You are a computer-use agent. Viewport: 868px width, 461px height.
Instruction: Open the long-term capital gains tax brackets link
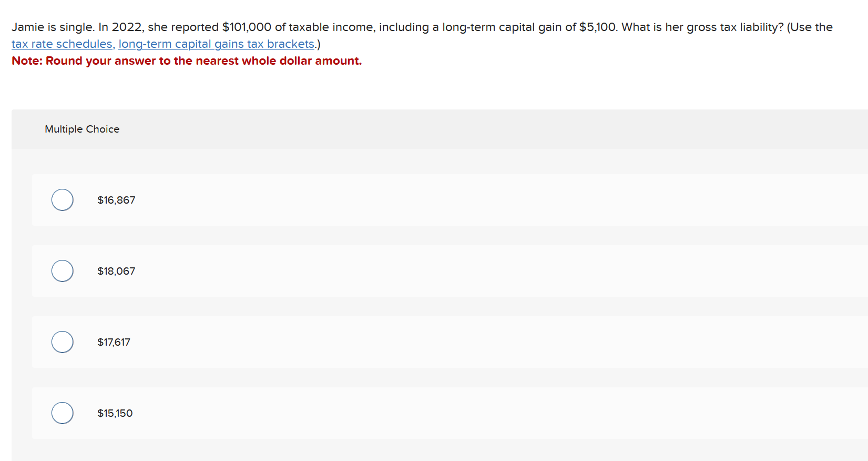pyautogui.click(x=216, y=44)
